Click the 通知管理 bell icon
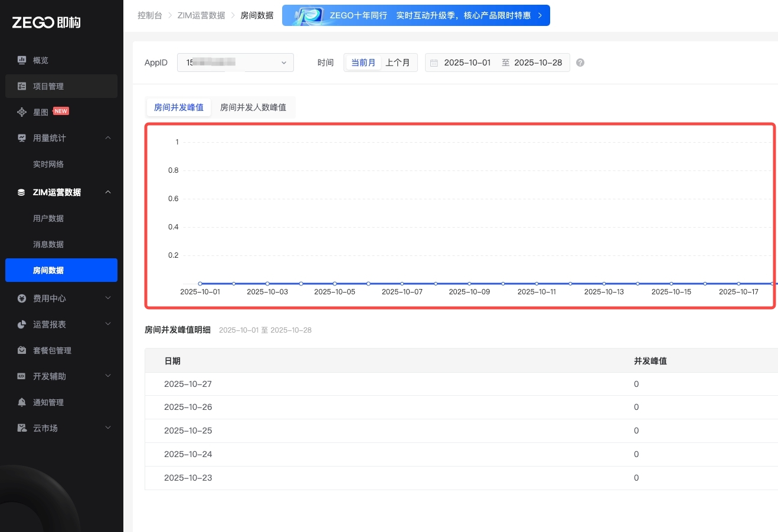The width and height of the screenshot is (778, 532). [22, 402]
